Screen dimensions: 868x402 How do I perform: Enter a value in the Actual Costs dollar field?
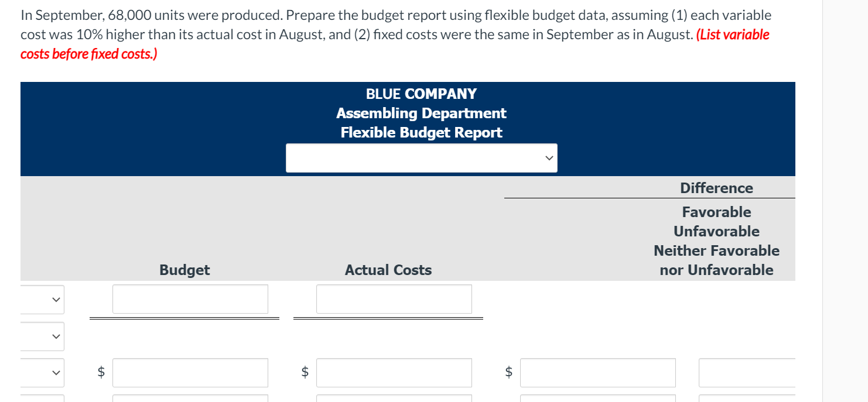tap(394, 373)
